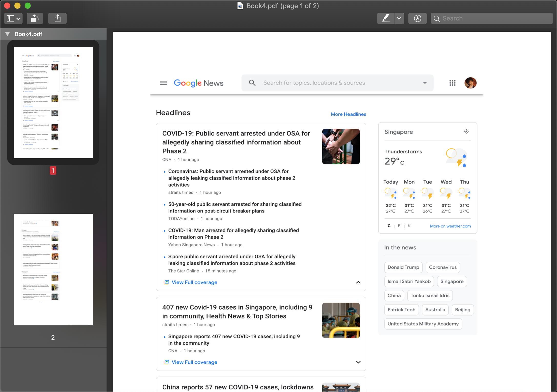The image size is (557, 392).
Task: Click the Google News magnifier icon
Action: point(252,83)
